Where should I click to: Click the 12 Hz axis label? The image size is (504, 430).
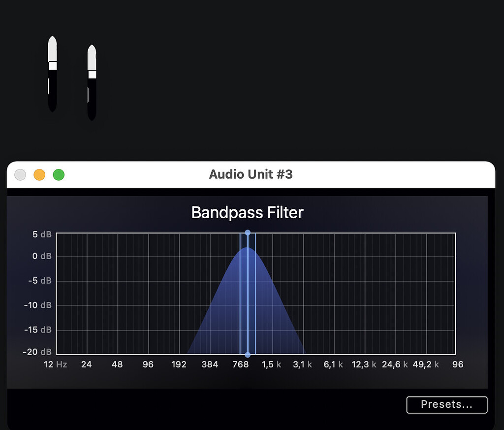(55, 364)
